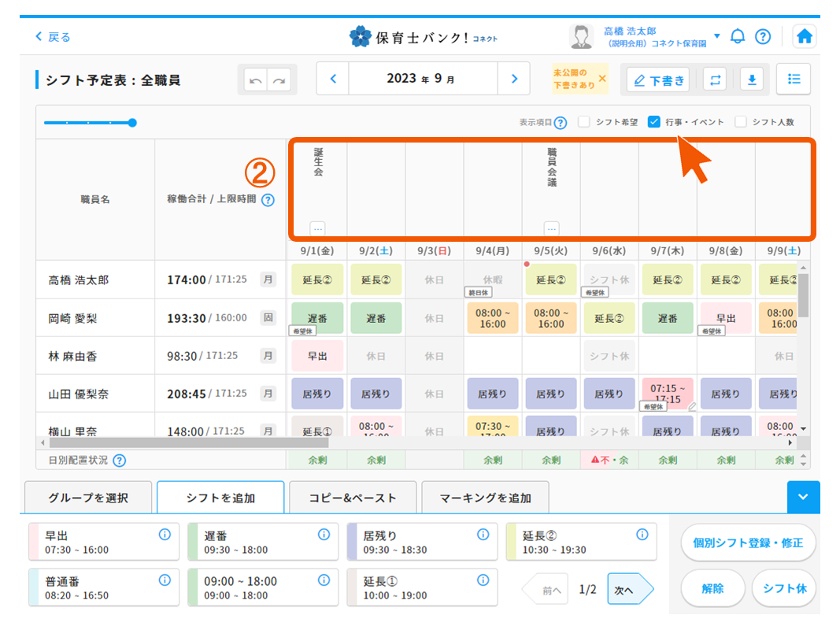Image resolution: width=840 pixels, height=630 pixels.
Task: Switch to the コピー&ペースト tab
Action: (x=352, y=498)
